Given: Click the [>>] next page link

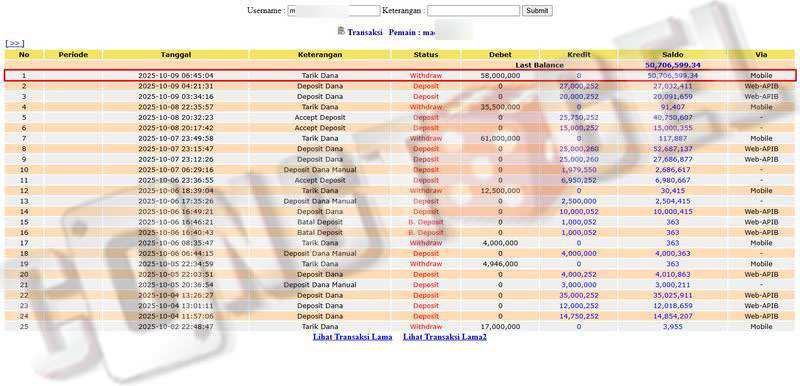Looking at the screenshot, I should [x=15, y=44].
